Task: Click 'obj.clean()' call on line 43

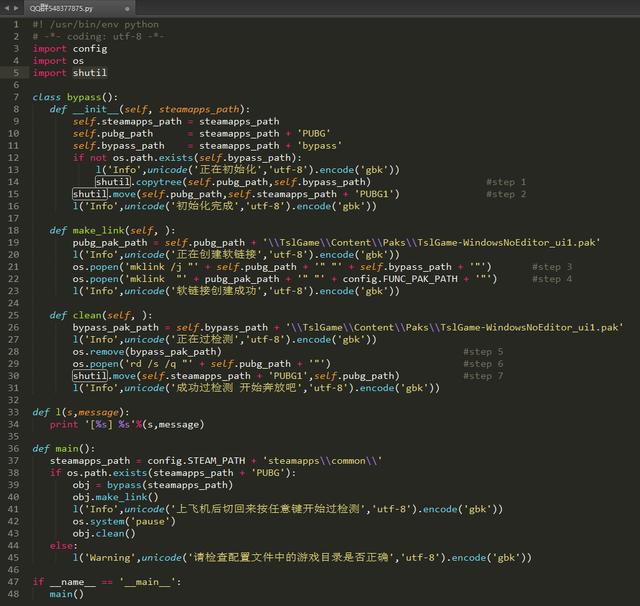Action: click(x=104, y=534)
